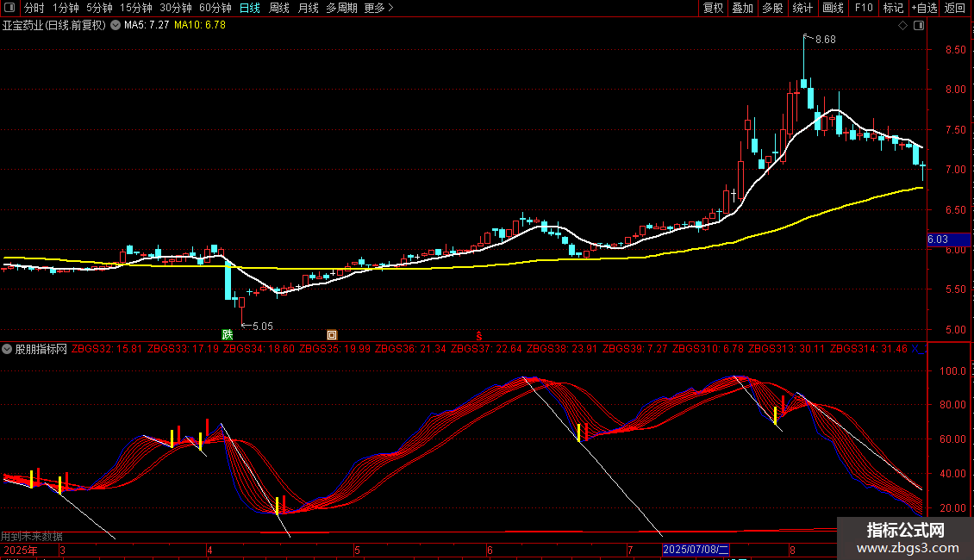
Task: Select the 60分钟 period
Action: pos(215,8)
